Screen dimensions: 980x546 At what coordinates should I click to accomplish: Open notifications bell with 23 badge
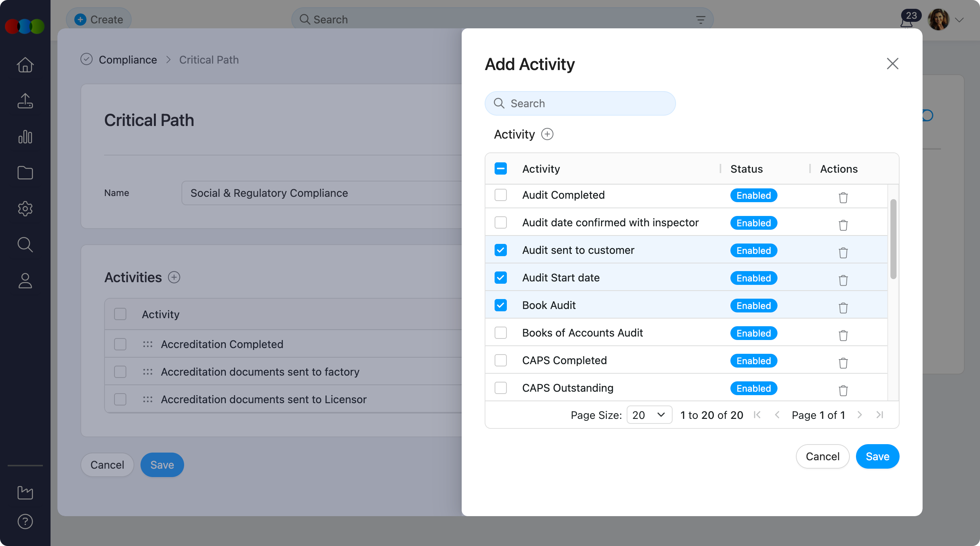(907, 22)
